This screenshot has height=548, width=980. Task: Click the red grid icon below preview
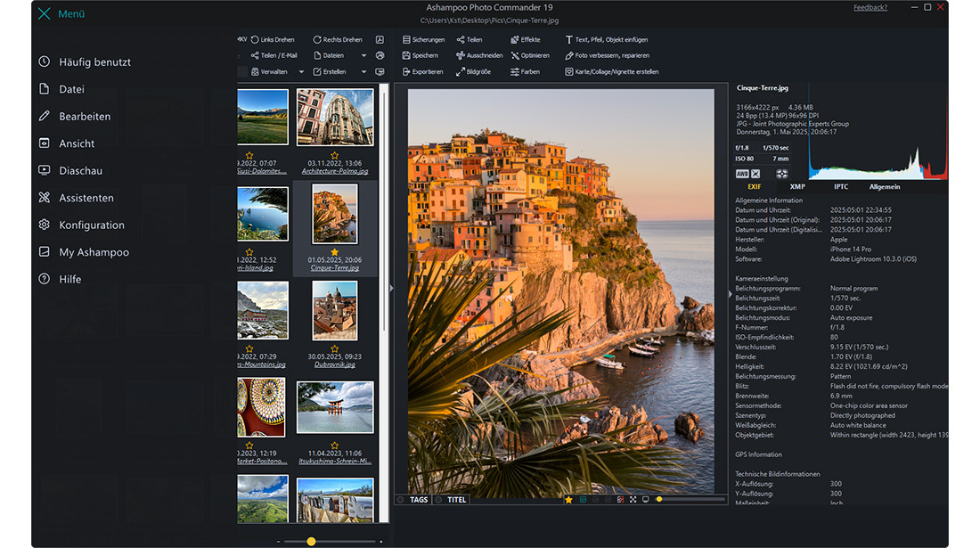click(621, 500)
